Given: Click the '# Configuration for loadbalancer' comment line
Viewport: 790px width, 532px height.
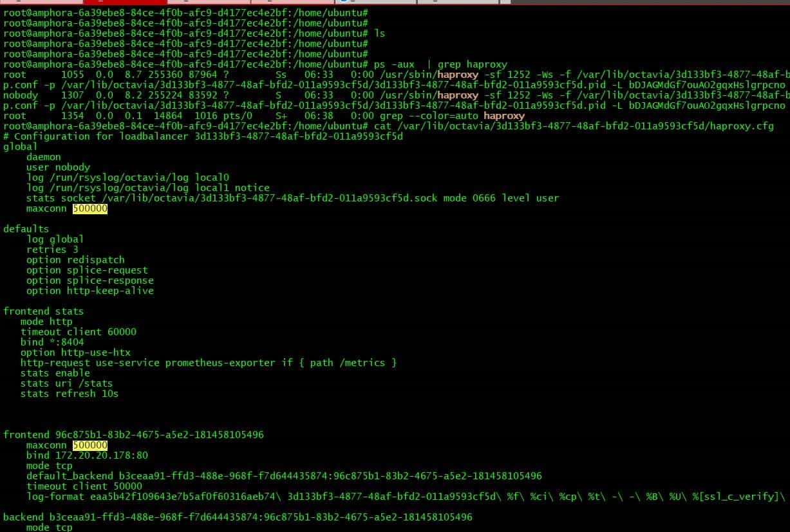Looking at the screenshot, I should point(203,136).
